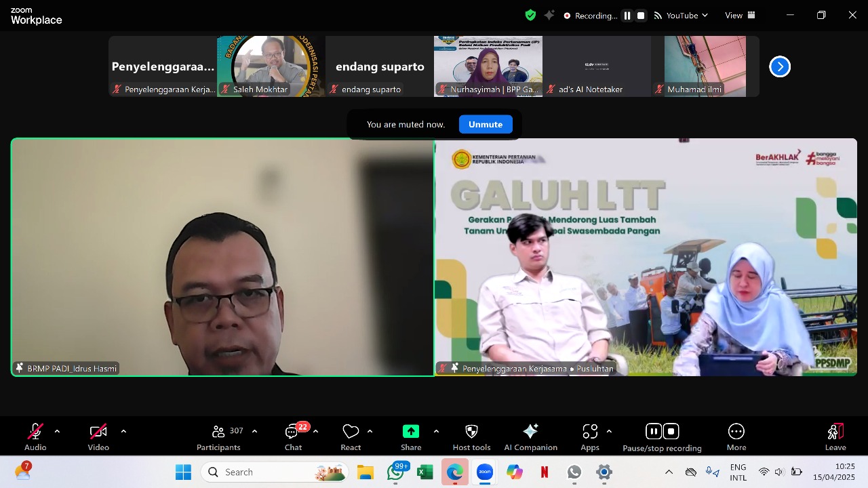Open the React emoji menu
Image resolution: width=868 pixels, height=488 pixels.
coord(351,437)
